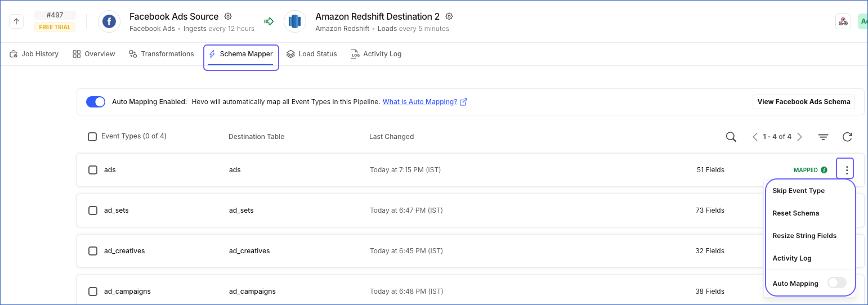
Task: Switch to the Overview tab
Action: [94, 54]
